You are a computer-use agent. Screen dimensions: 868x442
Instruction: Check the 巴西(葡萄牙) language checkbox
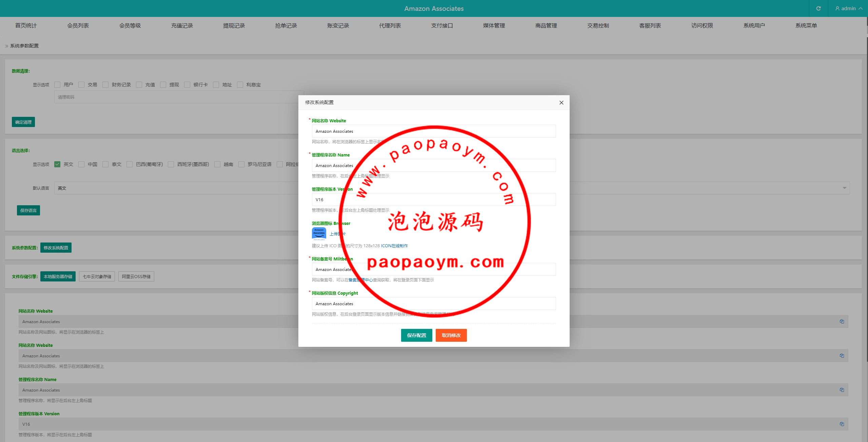tap(130, 164)
